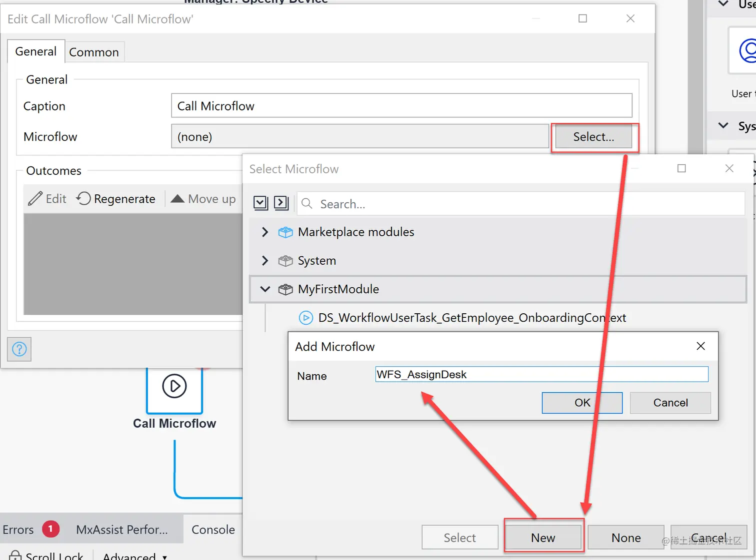Click the help question mark icon

(x=19, y=349)
